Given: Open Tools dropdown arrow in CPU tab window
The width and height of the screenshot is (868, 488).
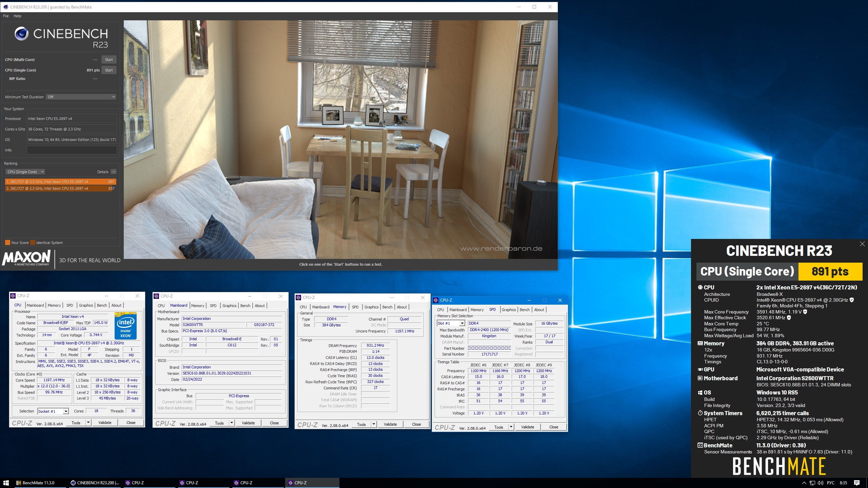Looking at the screenshot, I should 88,423.
